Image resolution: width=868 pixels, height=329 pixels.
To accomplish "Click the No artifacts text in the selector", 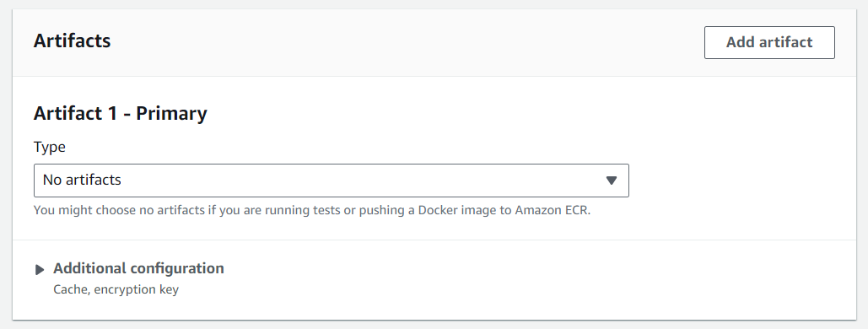I will (x=82, y=180).
